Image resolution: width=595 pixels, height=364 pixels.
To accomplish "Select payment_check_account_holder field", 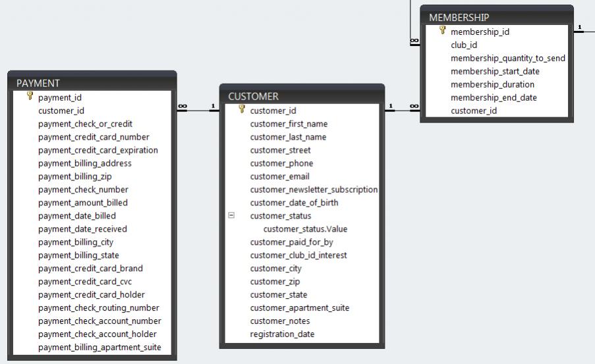I will (97, 334).
